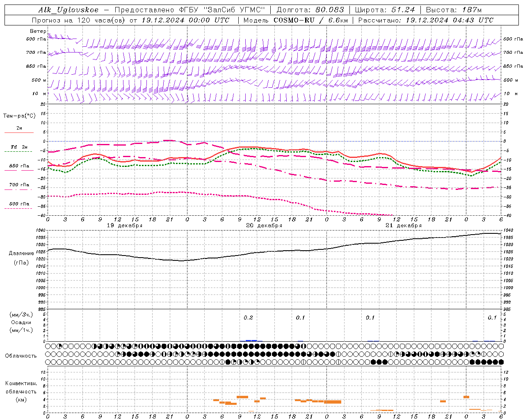Click the 21 декабря date label
Screen dimensions: 525x420
pyautogui.click(x=404, y=226)
